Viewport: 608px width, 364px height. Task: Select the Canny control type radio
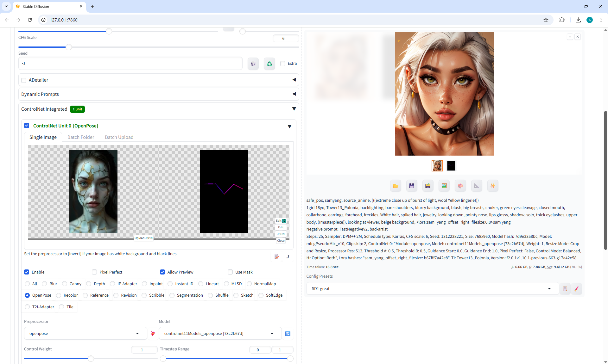tap(65, 284)
